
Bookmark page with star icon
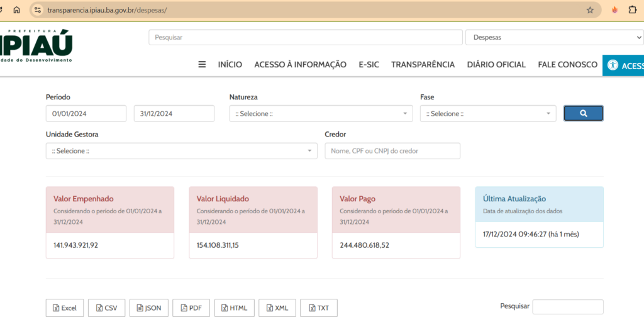click(x=590, y=10)
